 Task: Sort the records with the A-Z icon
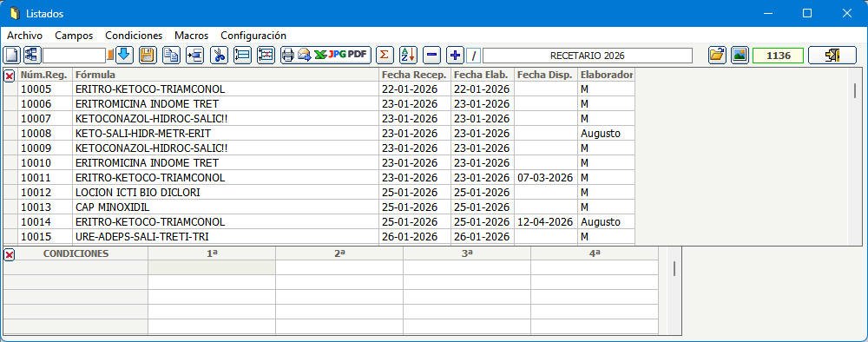click(409, 55)
